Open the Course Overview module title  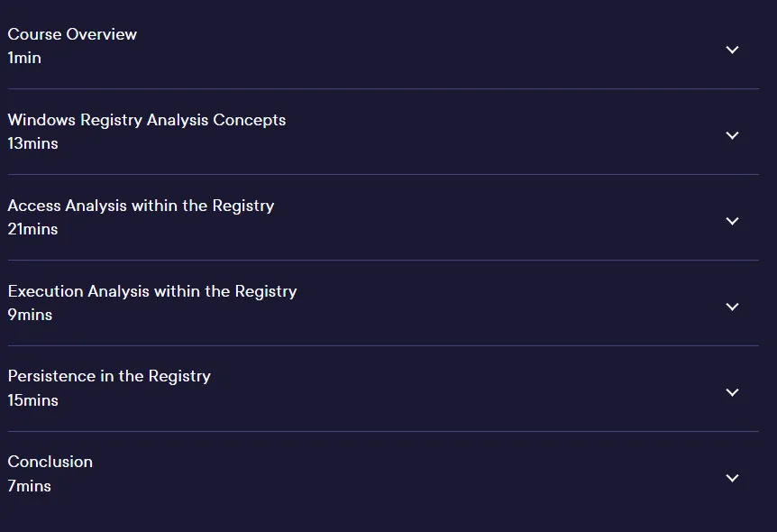point(72,34)
